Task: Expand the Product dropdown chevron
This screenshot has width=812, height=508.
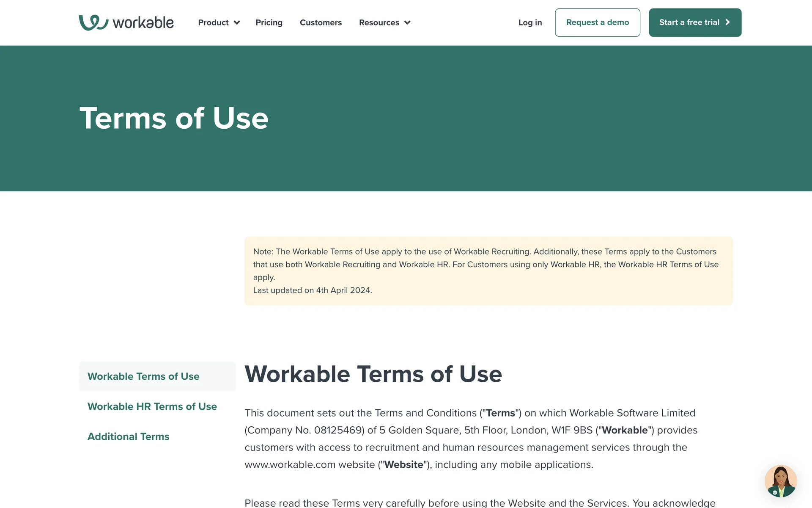Action: (x=237, y=23)
